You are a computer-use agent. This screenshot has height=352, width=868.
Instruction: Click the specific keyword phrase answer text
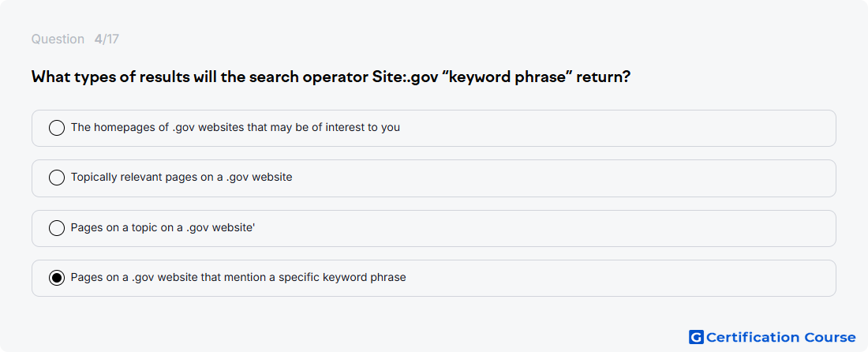238,277
